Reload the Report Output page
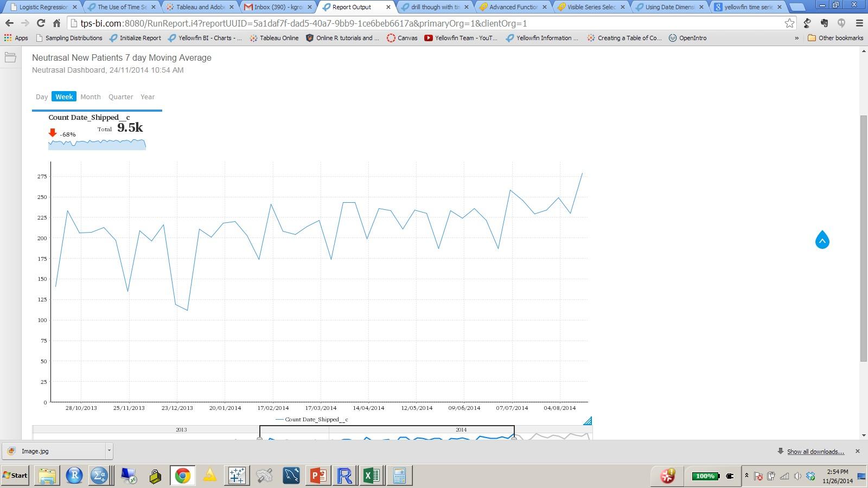868x488 pixels. pos(41,23)
